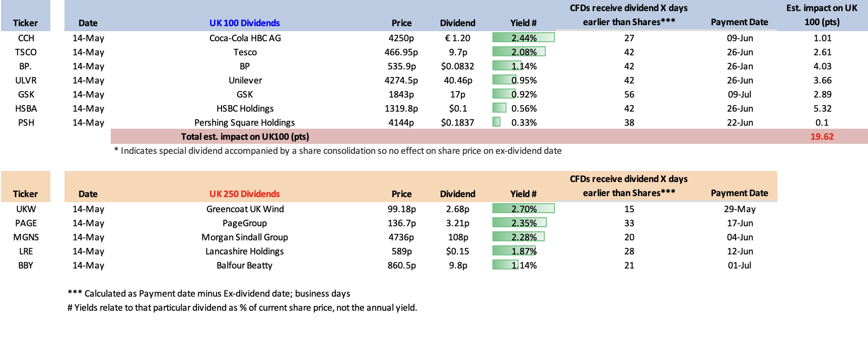
Task: Click the Est. impact on UK 100 header
Action: point(822,15)
